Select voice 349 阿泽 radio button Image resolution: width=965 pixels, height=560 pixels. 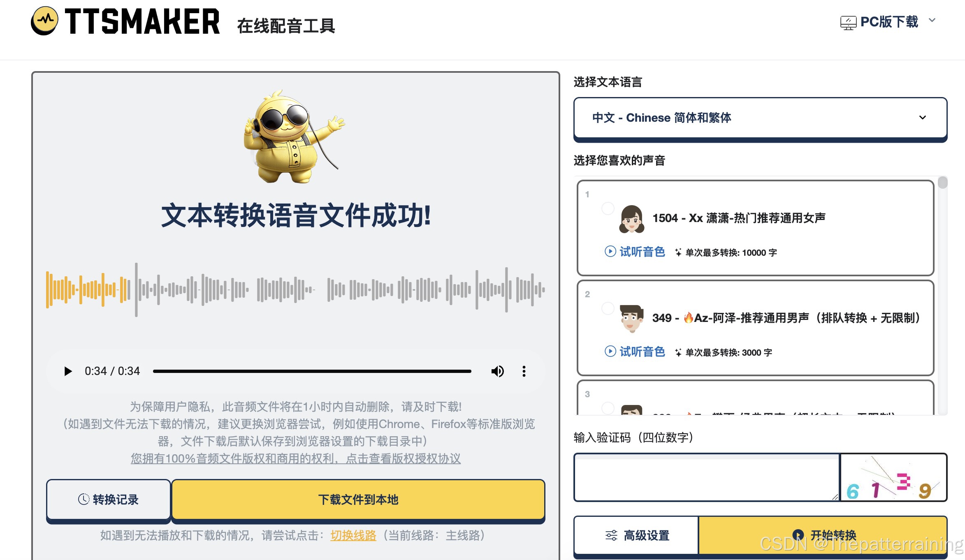click(608, 308)
